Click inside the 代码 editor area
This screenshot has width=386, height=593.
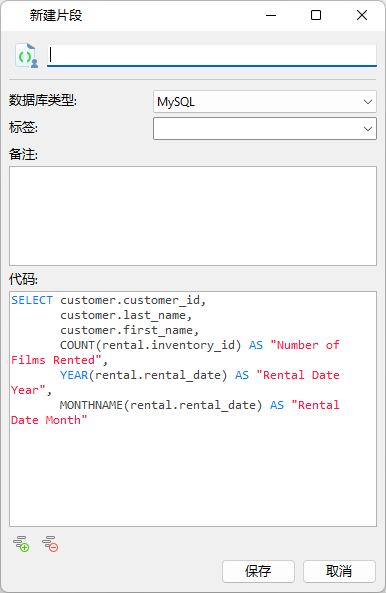pyautogui.click(x=193, y=409)
